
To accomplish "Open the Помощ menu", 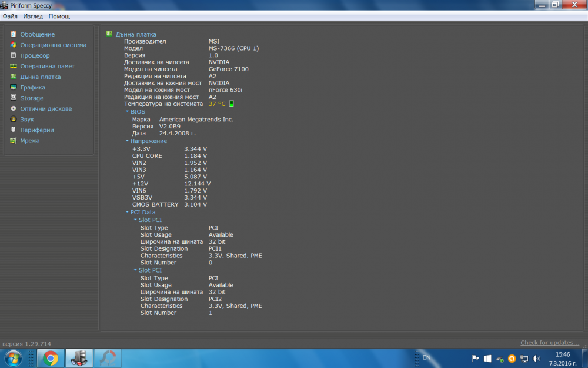I will click(x=59, y=16).
